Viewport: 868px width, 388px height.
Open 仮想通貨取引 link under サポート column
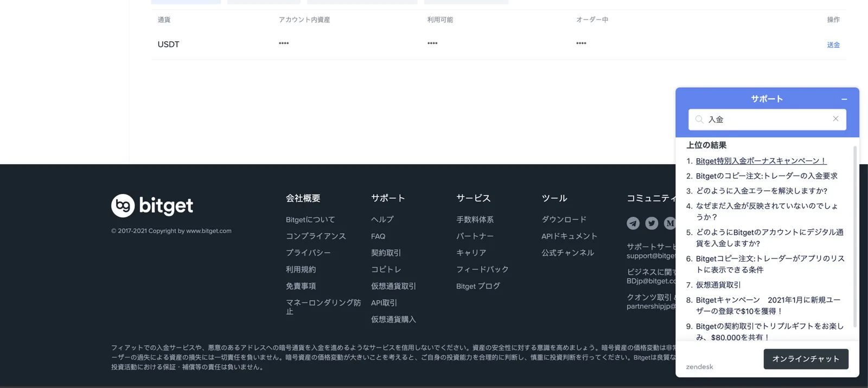[393, 286]
